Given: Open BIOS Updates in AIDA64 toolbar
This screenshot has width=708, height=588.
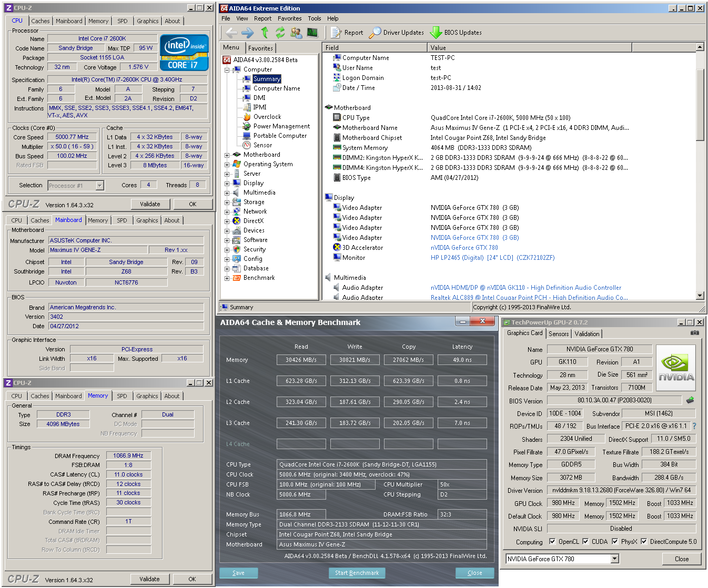Looking at the screenshot, I should point(456,33).
